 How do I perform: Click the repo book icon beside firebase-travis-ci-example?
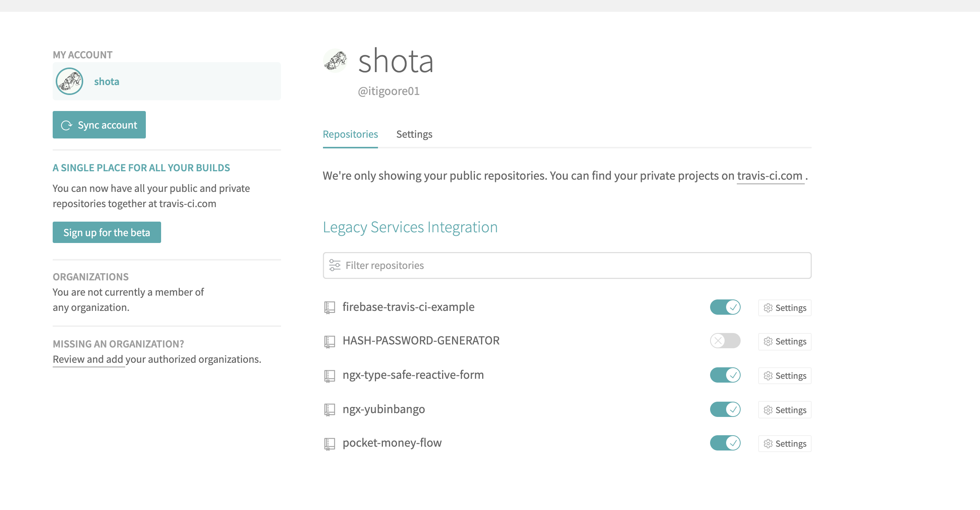tap(329, 307)
